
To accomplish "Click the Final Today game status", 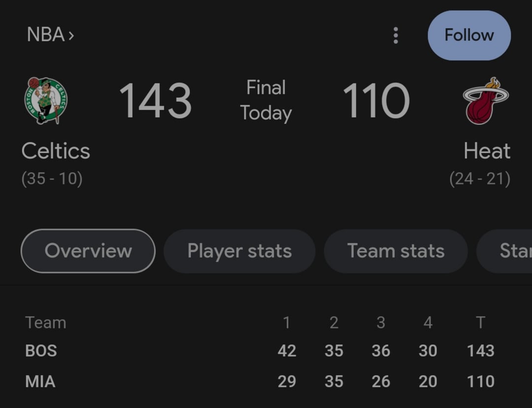I will pos(266,101).
